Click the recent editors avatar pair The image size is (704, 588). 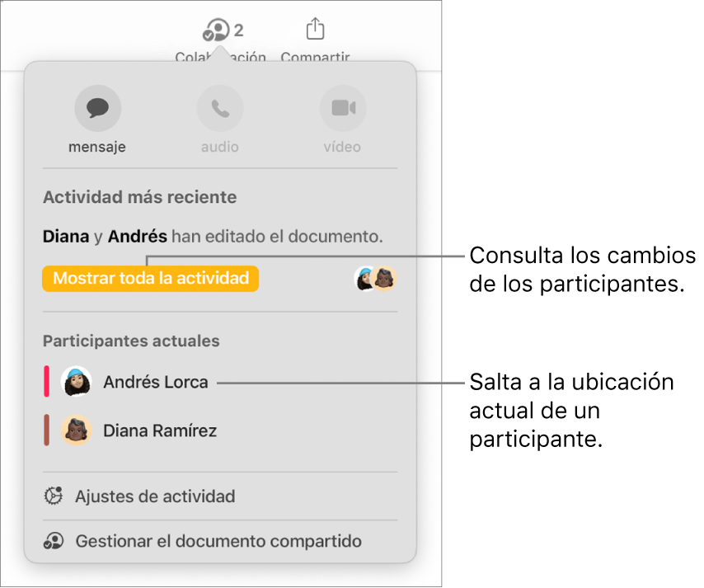point(375,279)
